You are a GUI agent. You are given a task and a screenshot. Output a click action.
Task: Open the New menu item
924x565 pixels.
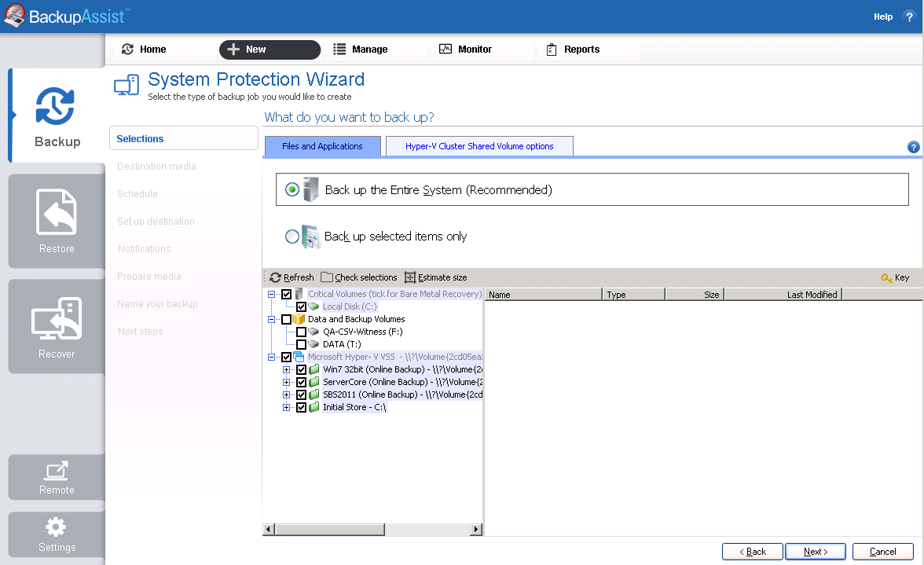click(270, 50)
